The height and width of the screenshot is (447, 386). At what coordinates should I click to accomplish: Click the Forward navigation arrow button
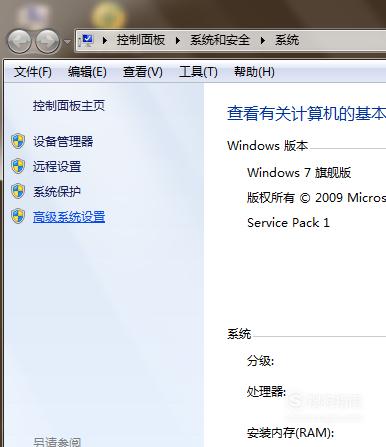(x=48, y=41)
